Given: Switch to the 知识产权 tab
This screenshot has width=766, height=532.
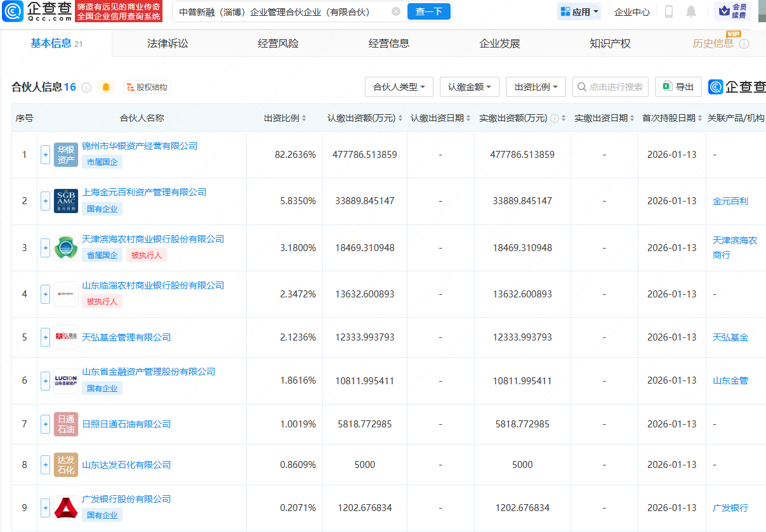Looking at the screenshot, I should tap(610, 44).
